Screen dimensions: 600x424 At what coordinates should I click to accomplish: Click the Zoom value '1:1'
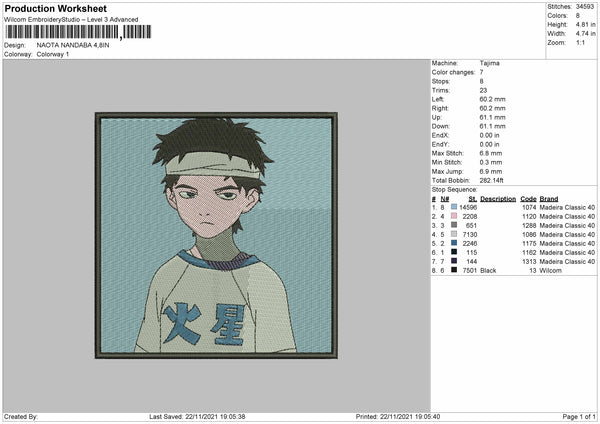pyautogui.click(x=580, y=42)
